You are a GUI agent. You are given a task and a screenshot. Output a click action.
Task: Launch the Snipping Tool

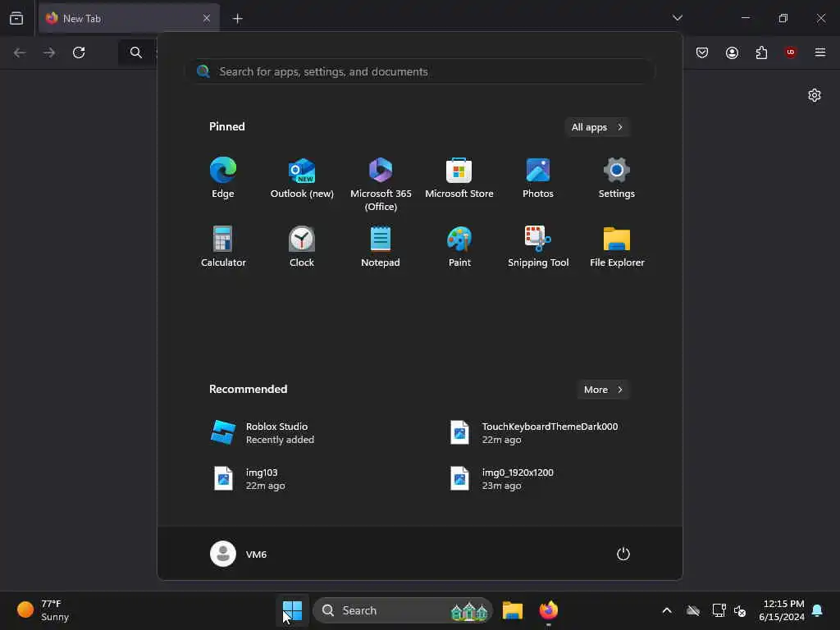(x=538, y=246)
